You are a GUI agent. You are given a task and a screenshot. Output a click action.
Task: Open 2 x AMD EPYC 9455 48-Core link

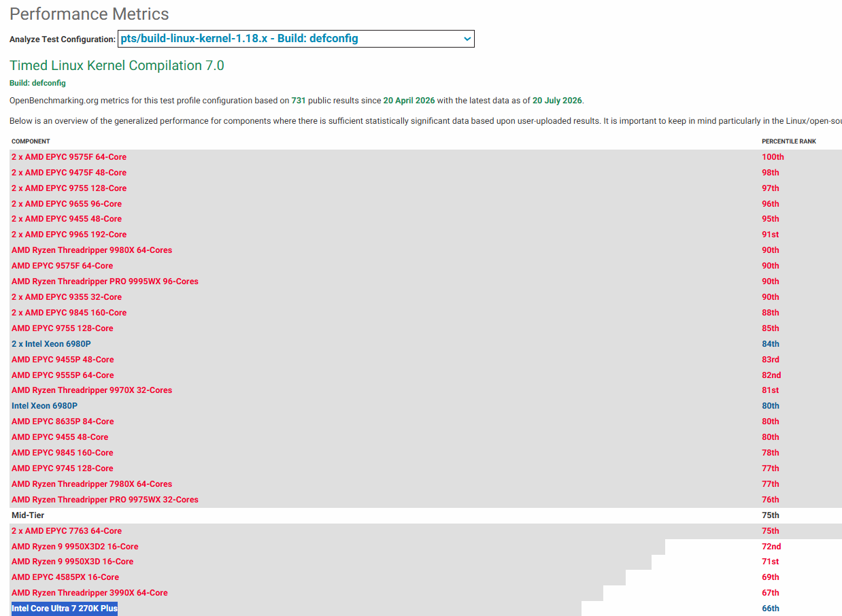tap(67, 219)
